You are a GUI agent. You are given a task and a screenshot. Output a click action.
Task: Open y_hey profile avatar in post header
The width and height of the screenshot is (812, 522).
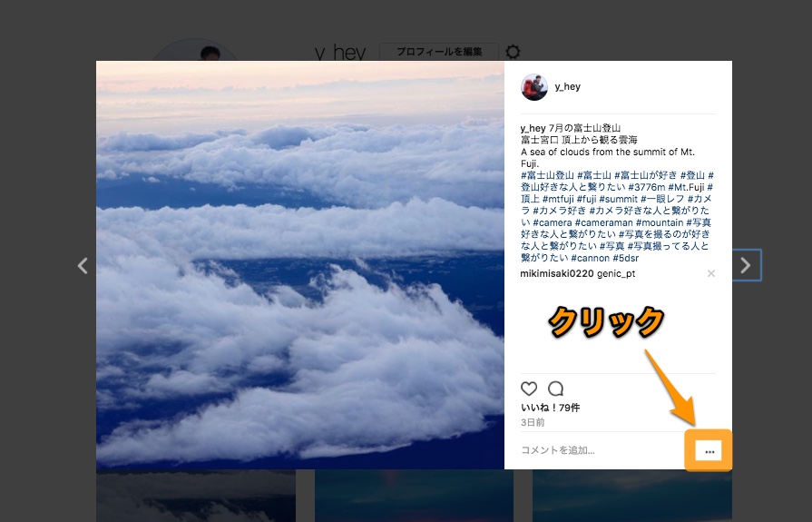click(533, 87)
